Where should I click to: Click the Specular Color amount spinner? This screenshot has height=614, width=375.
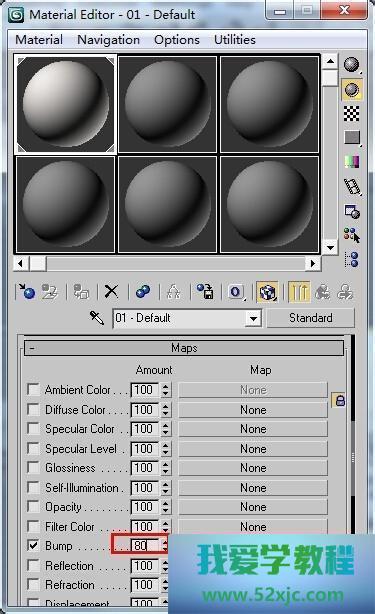(166, 429)
